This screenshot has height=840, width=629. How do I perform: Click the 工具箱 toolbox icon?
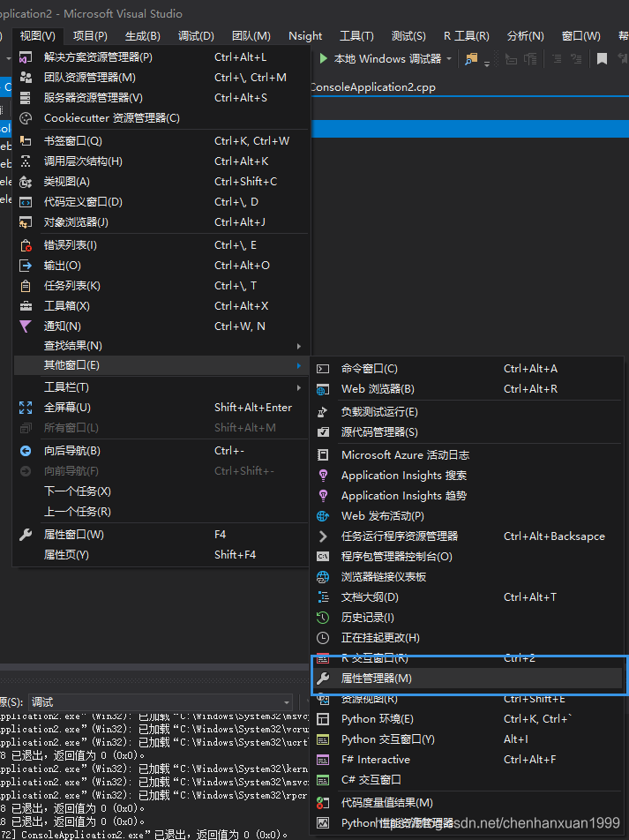click(26, 306)
